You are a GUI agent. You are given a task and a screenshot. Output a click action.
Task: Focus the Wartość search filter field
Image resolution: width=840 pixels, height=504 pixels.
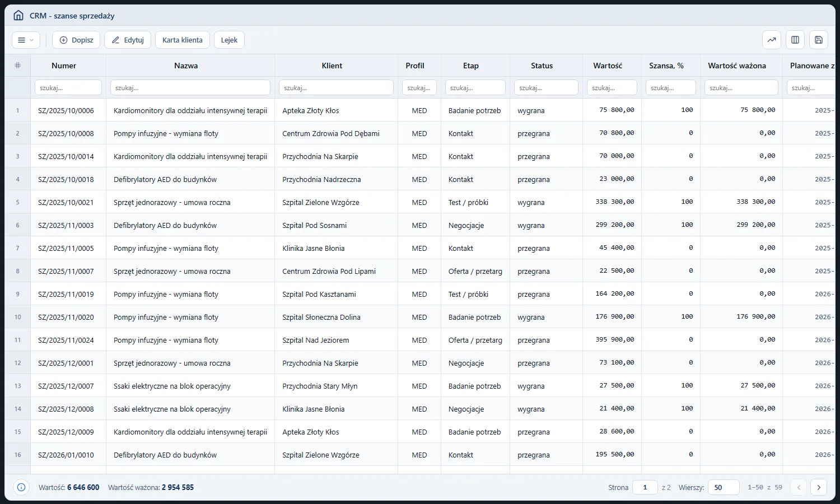pos(612,87)
